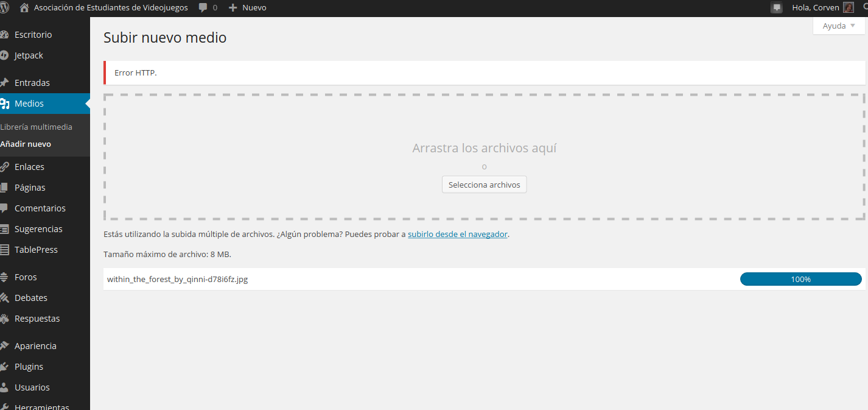
Task: Open the Nuevo menu in admin bar
Action: coord(248,8)
